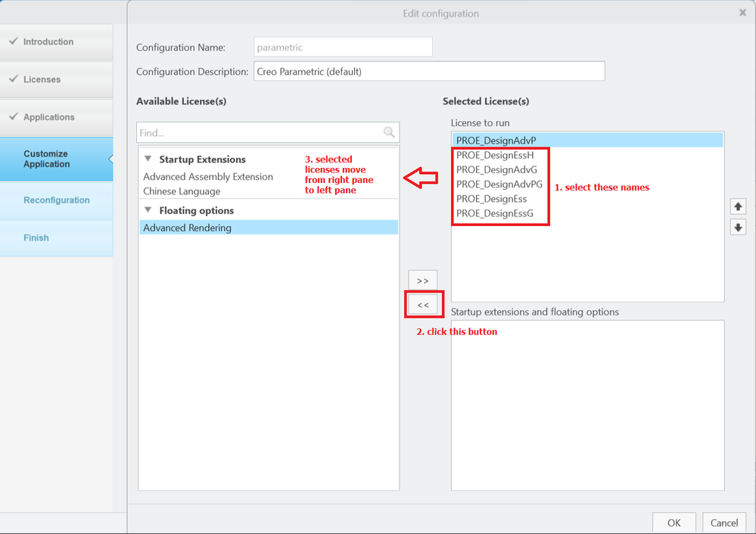This screenshot has width=756, height=534.
Task: Select Advanced Rendering option
Action: (269, 228)
